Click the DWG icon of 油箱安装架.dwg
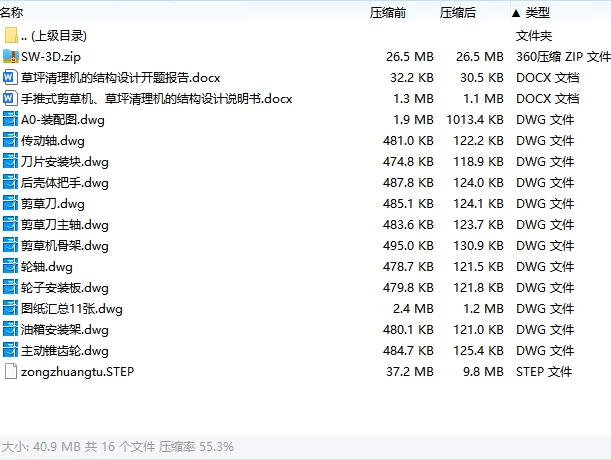This screenshot has width=611, height=460. pyautogui.click(x=10, y=329)
